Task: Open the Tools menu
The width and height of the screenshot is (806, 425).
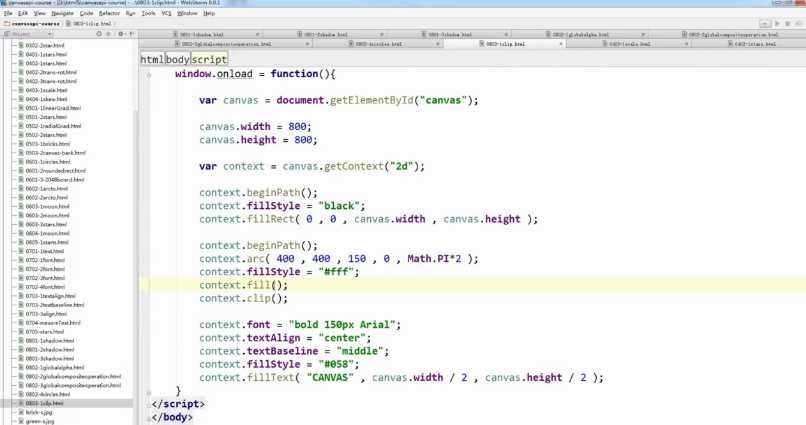Action: pyautogui.click(x=149, y=13)
